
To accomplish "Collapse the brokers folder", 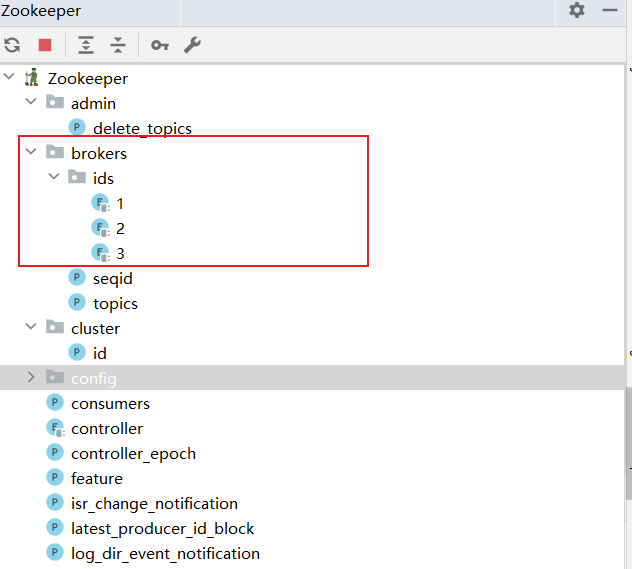I will [x=31, y=151].
